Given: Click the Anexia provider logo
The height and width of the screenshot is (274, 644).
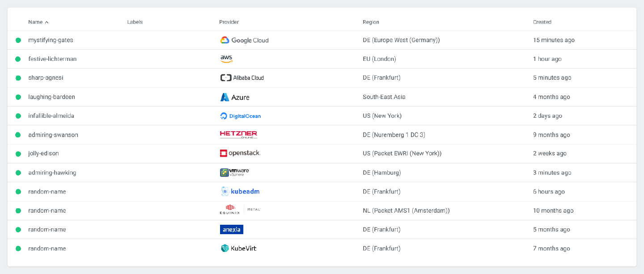Looking at the screenshot, I should tap(232, 230).
